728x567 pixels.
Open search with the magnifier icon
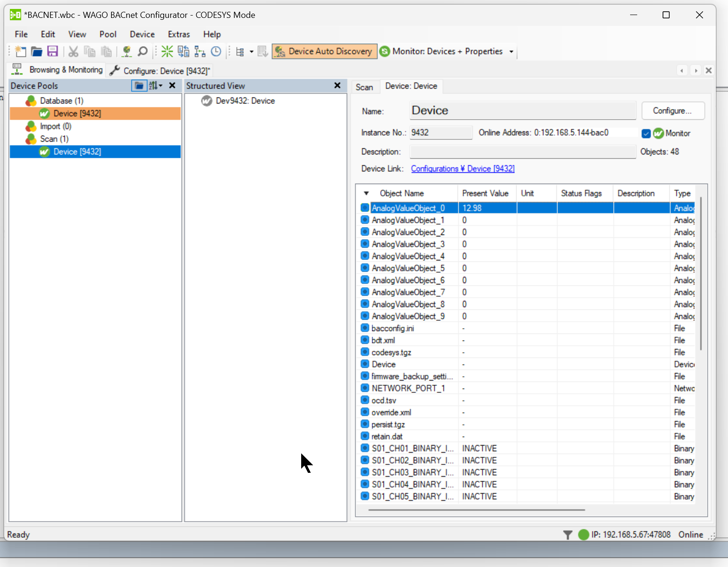coord(143,51)
